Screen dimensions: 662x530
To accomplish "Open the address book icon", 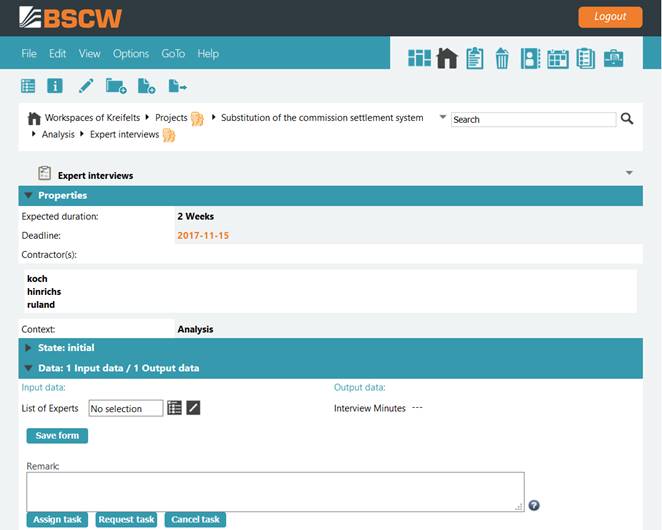I will tap(530, 59).
